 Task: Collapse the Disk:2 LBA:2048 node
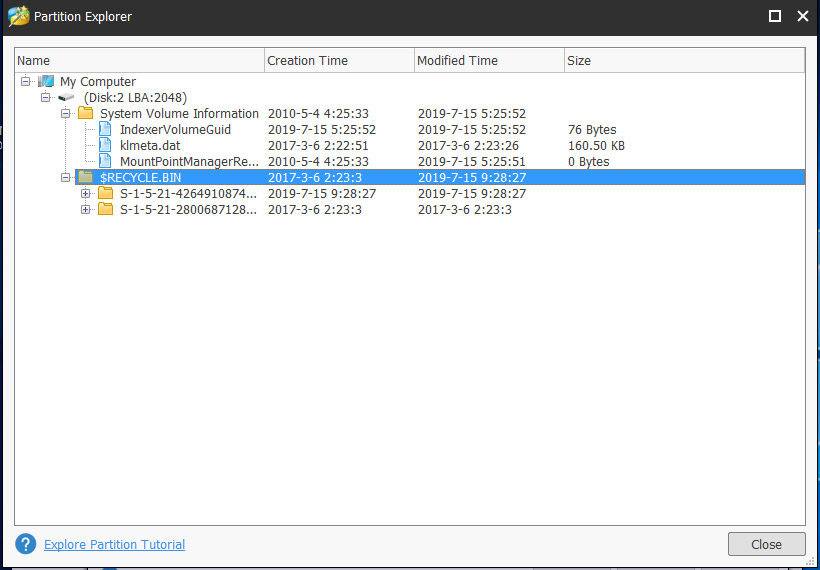pyautogui.click(x=45, y=98)
